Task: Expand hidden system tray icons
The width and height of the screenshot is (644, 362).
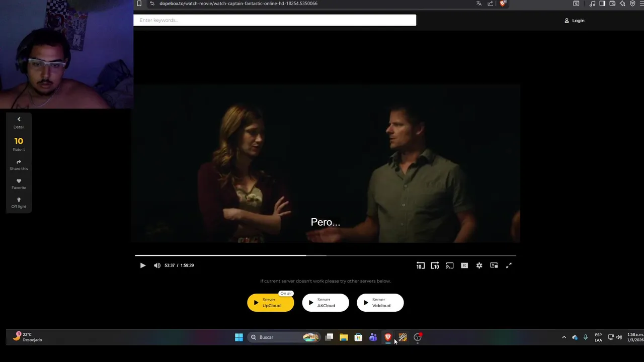Action: (564, 337)
